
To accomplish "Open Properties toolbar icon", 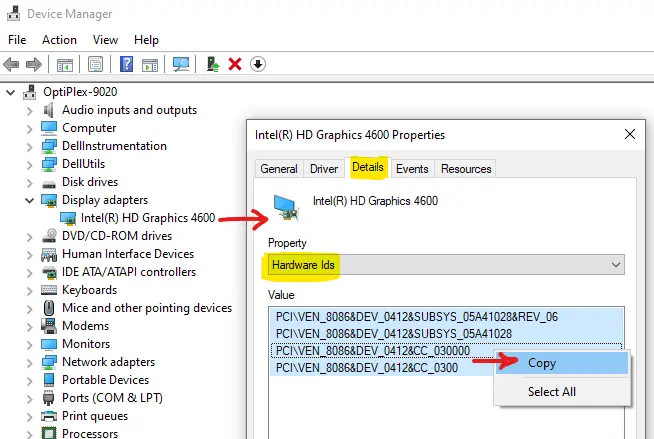I will pyautogui.click(x=96, y=65).
